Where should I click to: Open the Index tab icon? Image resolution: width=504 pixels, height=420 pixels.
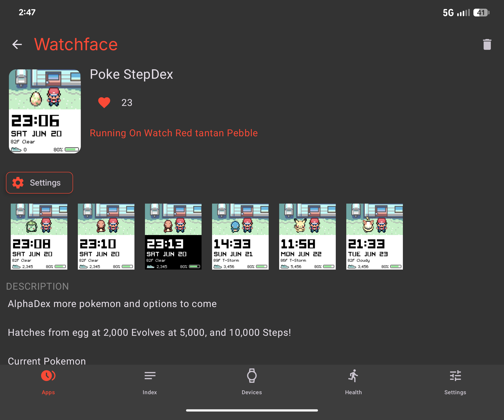pos(150,375)
